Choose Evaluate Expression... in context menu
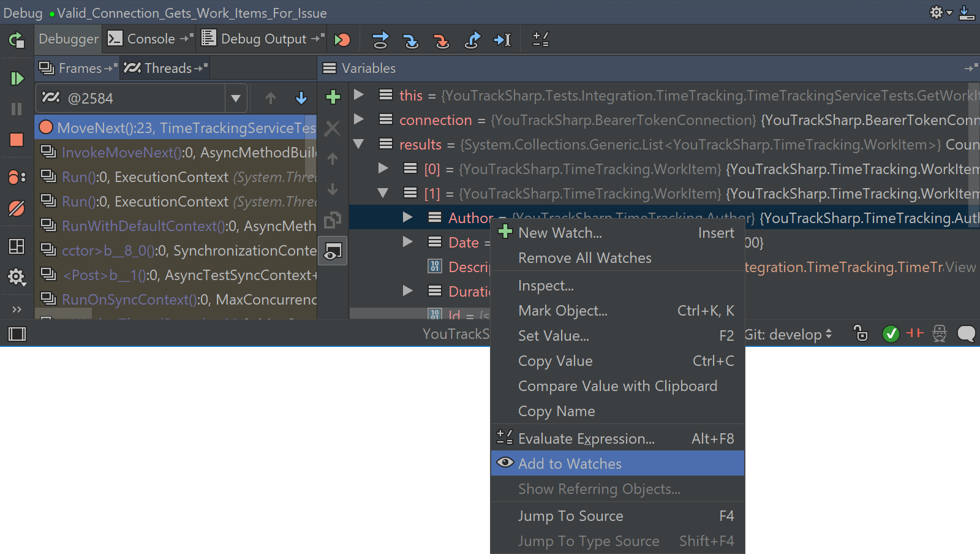Screen dimensions: 980x554 617,439
